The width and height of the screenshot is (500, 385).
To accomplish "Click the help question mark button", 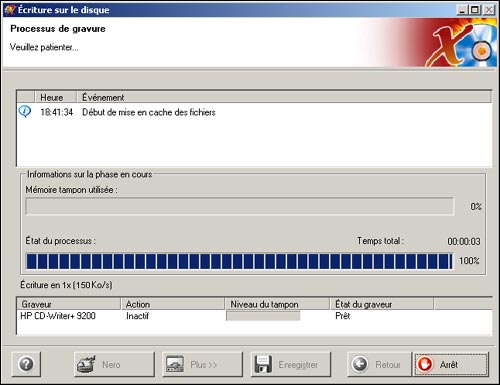I will coord(26,364).
